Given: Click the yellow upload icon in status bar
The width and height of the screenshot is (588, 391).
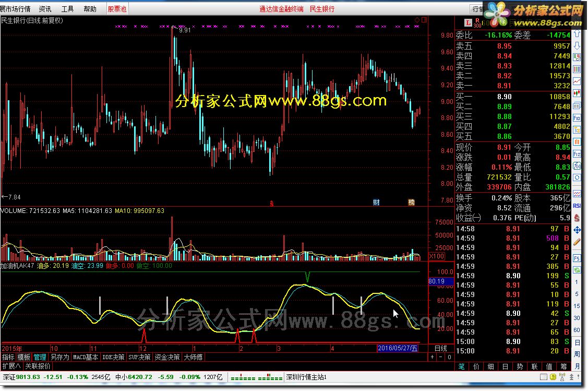Looking at the screenshot, I should click(553, 377).
